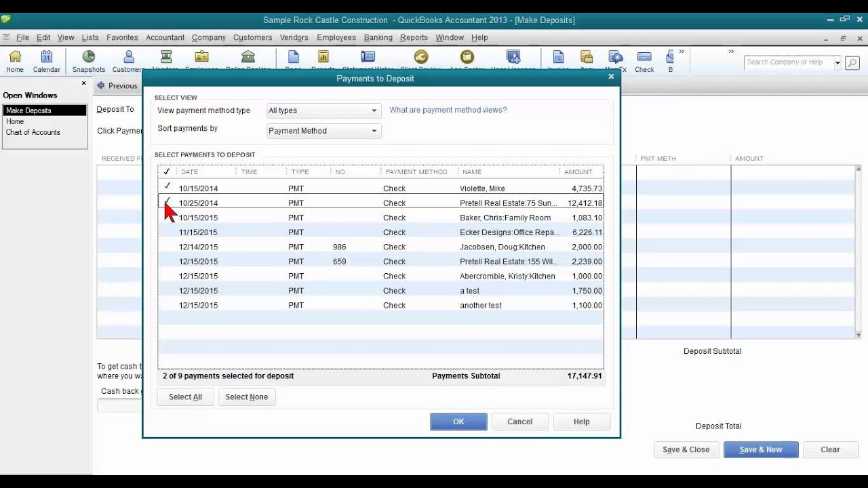Select Home in Open Windows list

(x=15, y=121)
